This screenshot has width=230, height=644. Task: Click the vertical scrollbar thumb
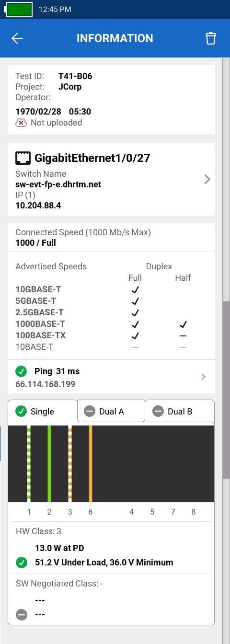(x=226, y=391)
